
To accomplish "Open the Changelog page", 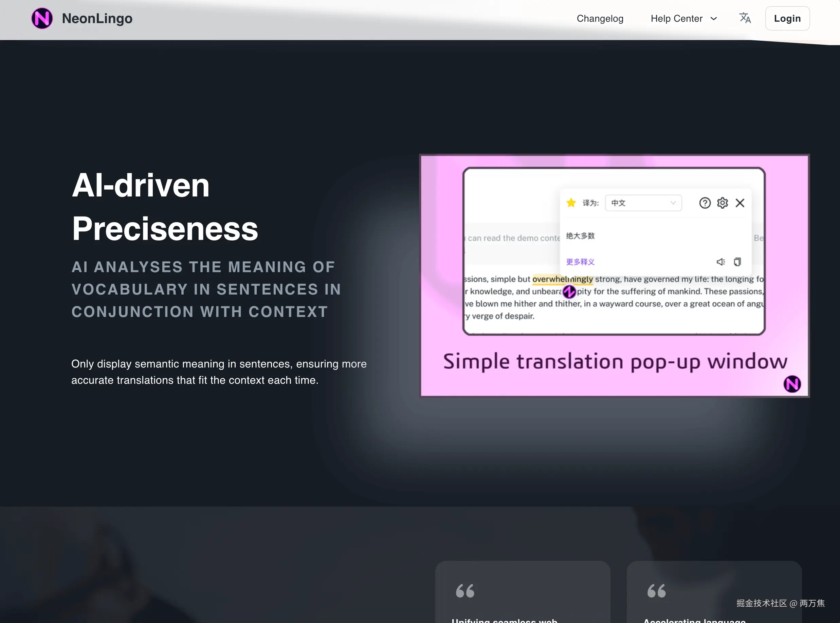I will coord(600,18).
